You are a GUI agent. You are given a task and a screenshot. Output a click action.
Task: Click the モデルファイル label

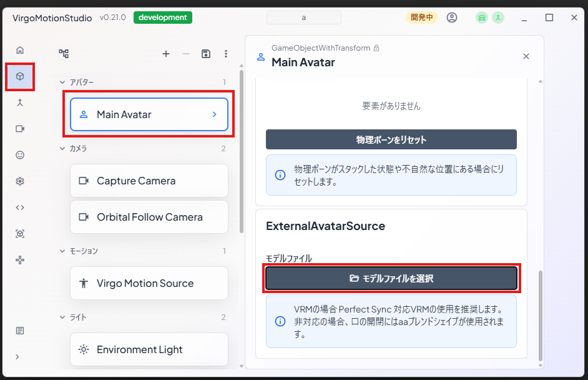point(289,258)
